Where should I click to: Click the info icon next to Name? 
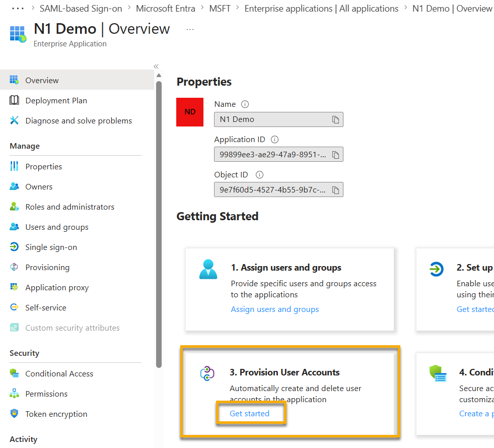[x=245, y=104]
